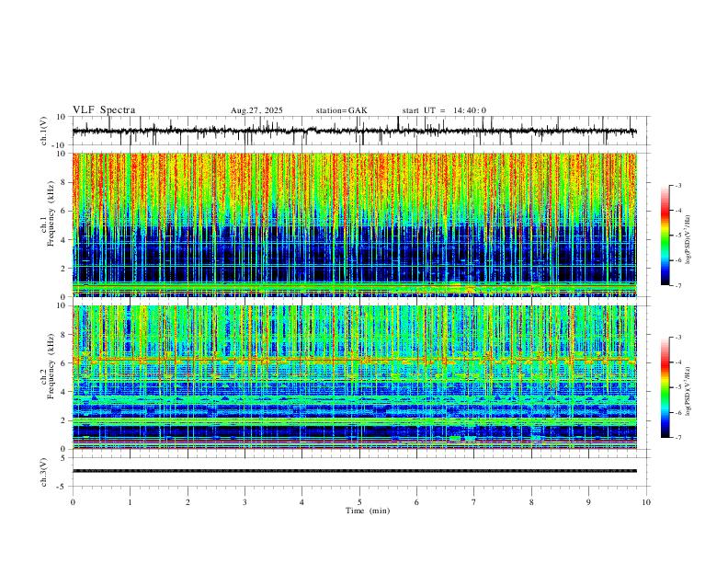Click the "-5" tick on ch.1 colorbar
The width and height of the screenshot is (728, 563).
tap(677, 236)
